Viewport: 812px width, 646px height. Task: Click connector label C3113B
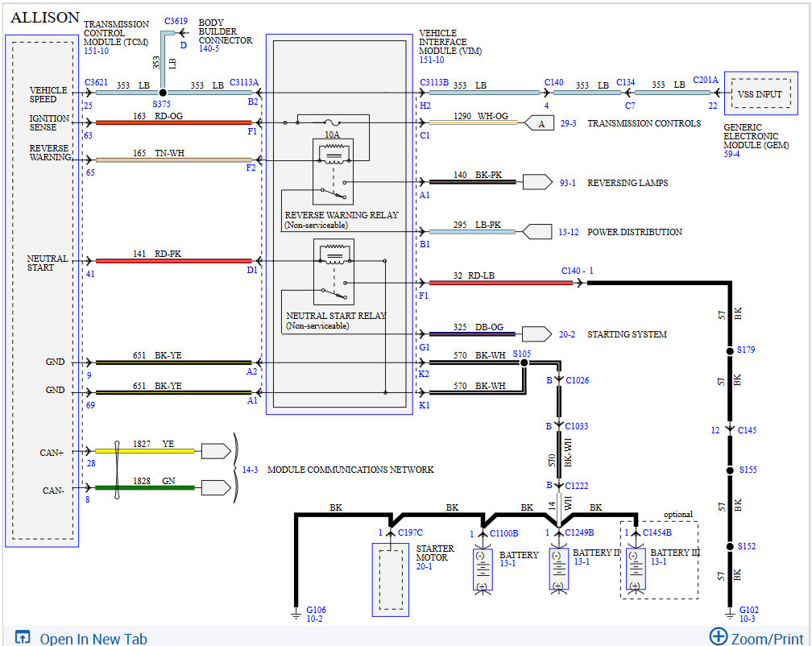(x=434, y=82)
